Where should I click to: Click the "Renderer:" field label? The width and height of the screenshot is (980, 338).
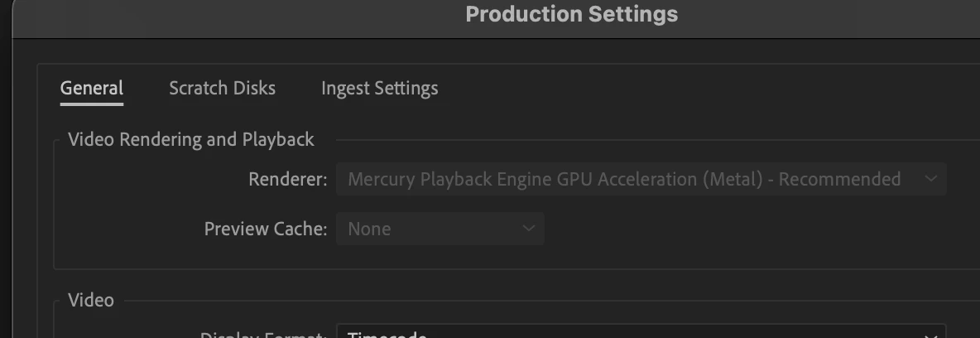287,179
